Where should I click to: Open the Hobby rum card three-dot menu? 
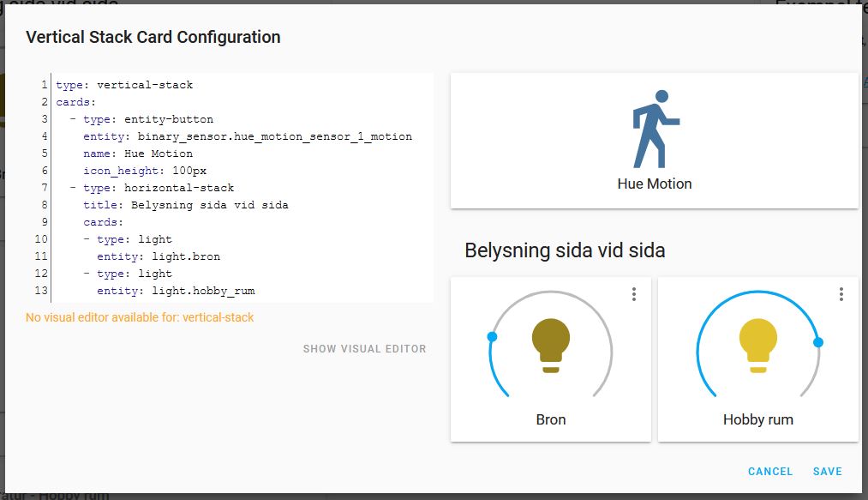pos(841,294)
